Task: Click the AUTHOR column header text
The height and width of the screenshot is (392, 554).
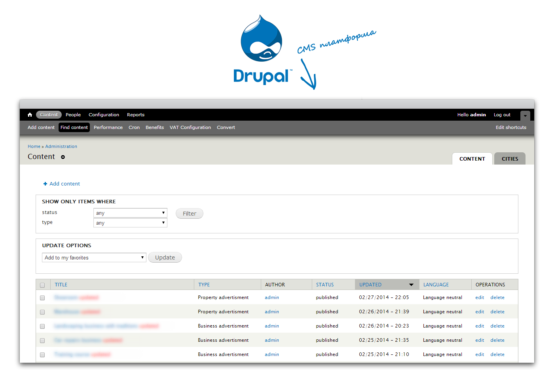Action: coord(275,285)
